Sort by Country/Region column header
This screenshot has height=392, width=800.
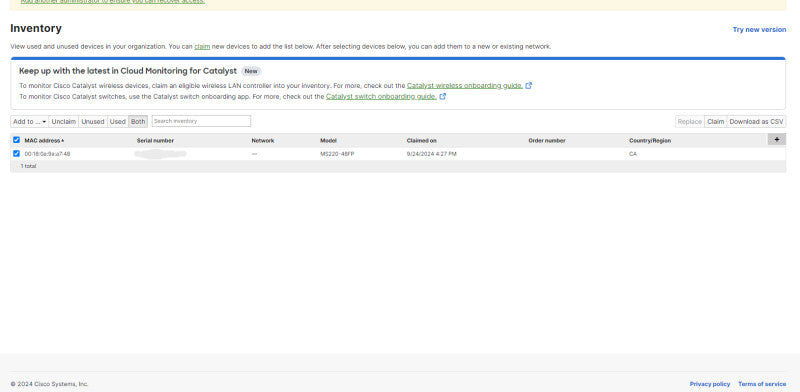[x=650, y=140]
